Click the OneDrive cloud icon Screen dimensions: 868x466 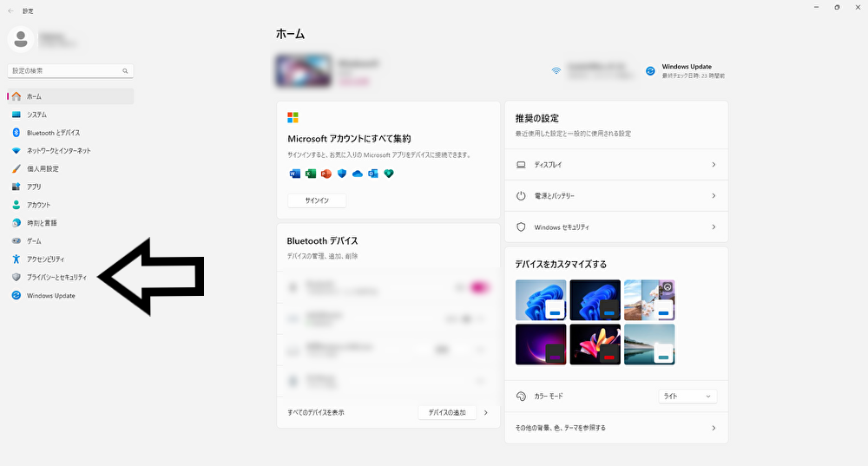tap(358, 174)
